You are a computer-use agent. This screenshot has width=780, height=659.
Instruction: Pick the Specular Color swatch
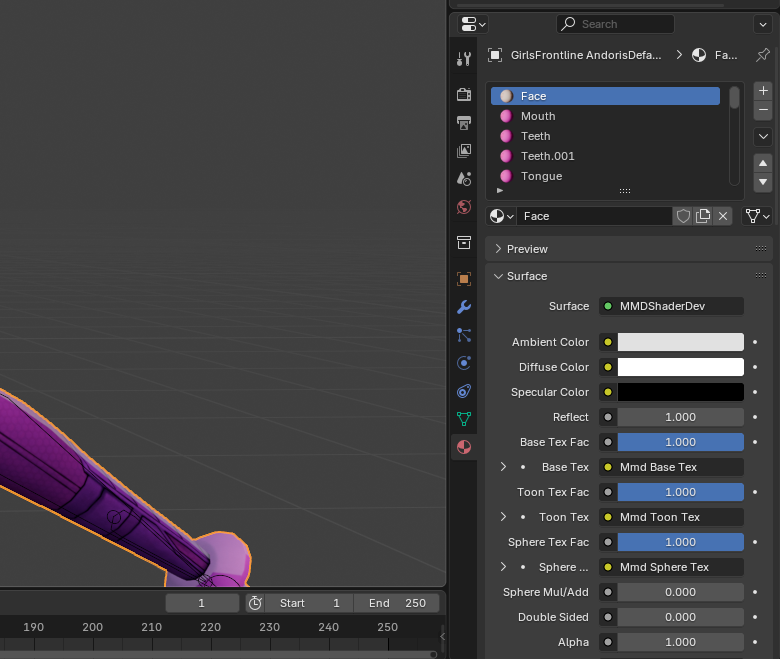[x=681, y=392]
